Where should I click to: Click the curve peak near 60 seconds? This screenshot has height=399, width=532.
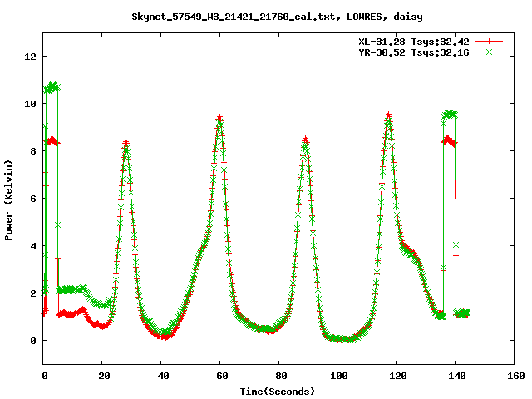[x=219, y=118]
